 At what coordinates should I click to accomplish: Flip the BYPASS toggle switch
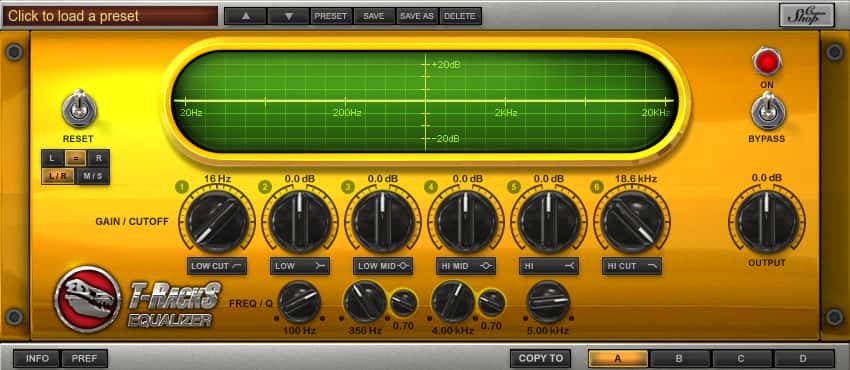768,111
